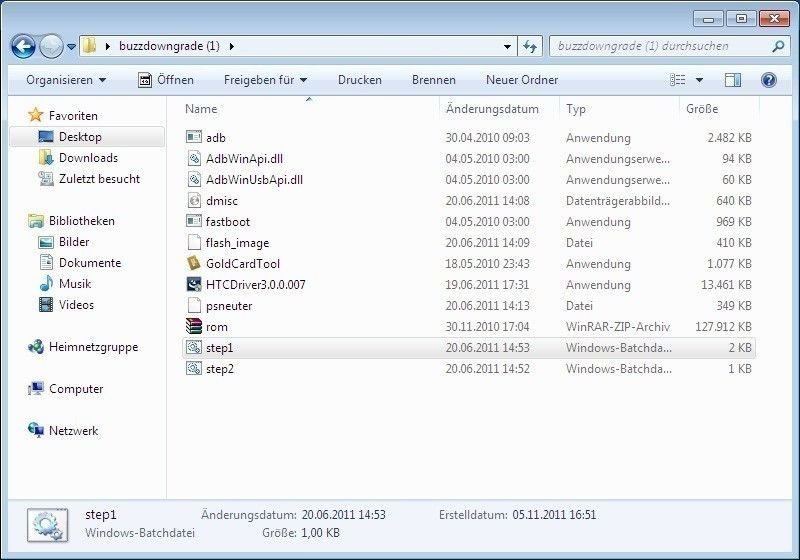Select the file name 'adb'
The width and height of the screenshot is (800, 560).
(x=216, y=138)
